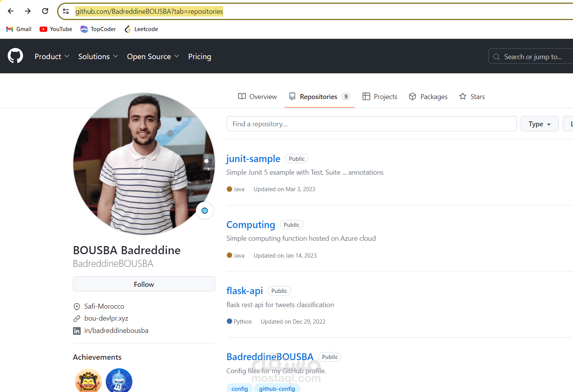573x392 pixels.
Task: Open the Type filter dropdown
Action: pyautogui.click(x=540, y=124)
